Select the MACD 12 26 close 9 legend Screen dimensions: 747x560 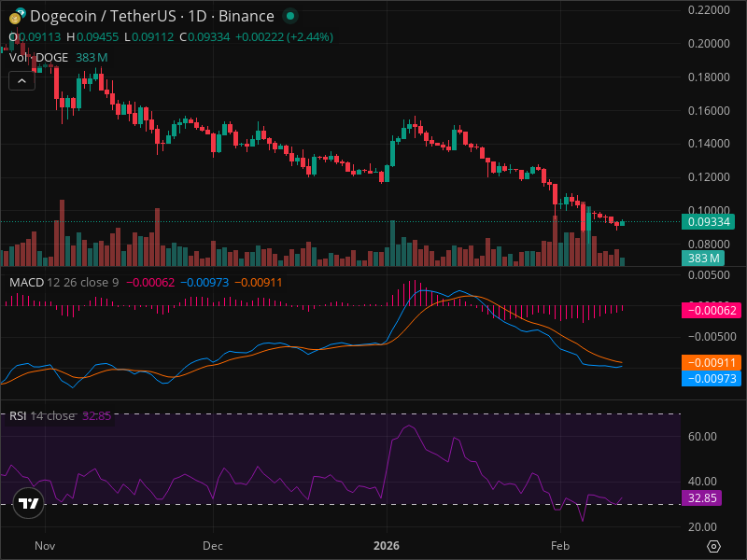64,283
